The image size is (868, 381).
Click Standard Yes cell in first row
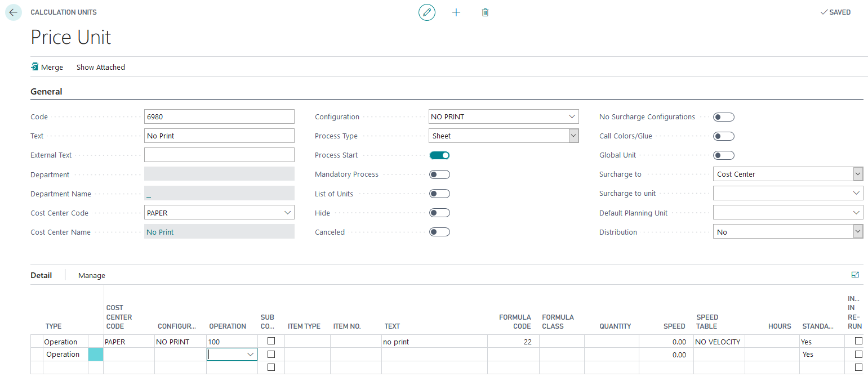822,342
